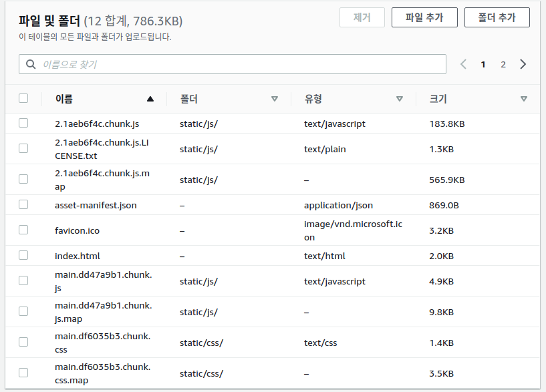Click type cell image/vnd.microsoft.icon

353,230
